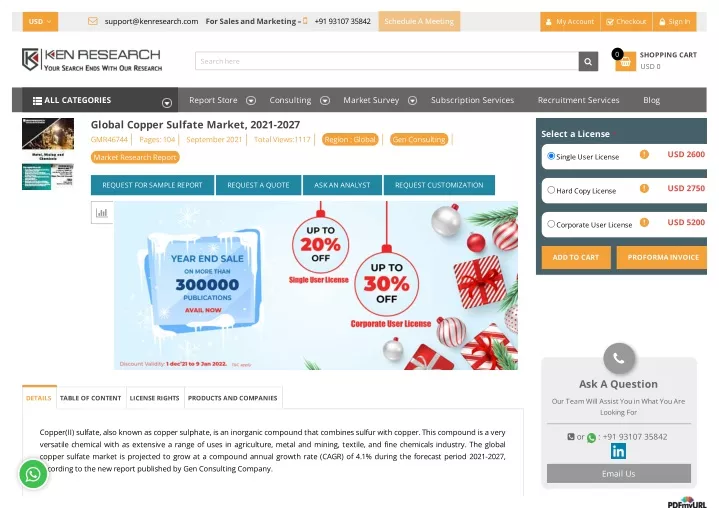
Task: Click the phone icon above Ask A Question
Action: coord(619,359)
